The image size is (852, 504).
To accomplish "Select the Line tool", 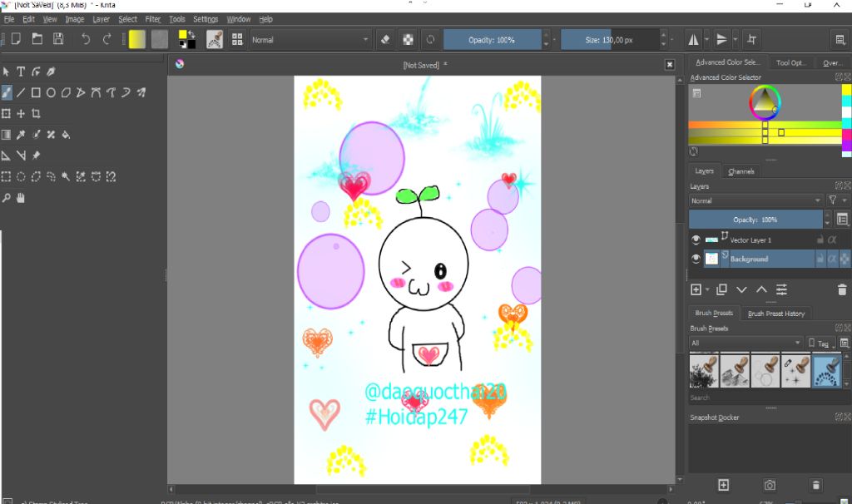I will point(21,93).
